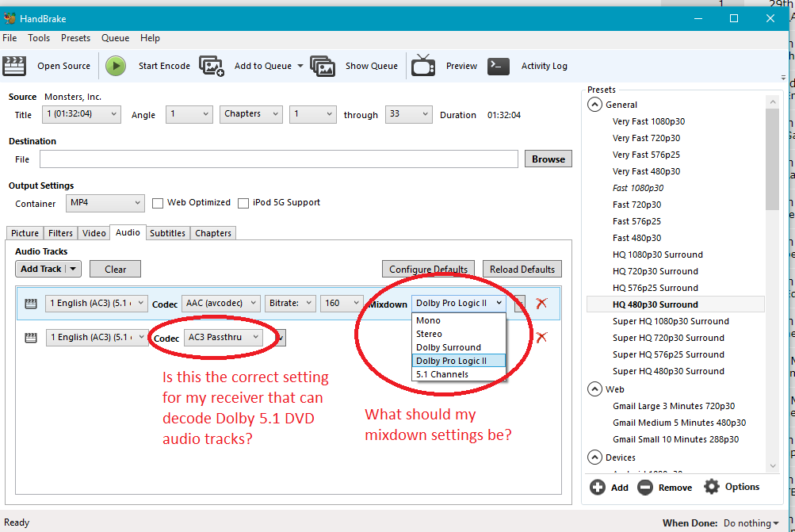The width and height of the screenshot is (795, 532).
Task: Remove the AC3 Passthru track with red X
Action: click(x=541, y=337)
